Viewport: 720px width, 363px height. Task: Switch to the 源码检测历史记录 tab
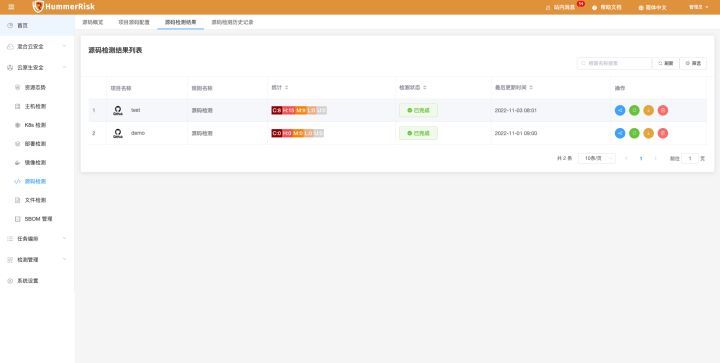click(x=232, y=22)
